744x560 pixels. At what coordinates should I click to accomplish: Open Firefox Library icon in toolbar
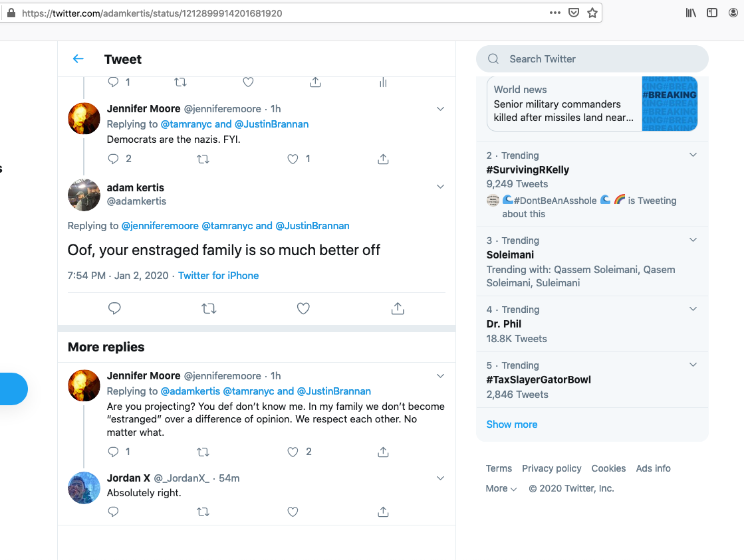(x=691, y=13)
